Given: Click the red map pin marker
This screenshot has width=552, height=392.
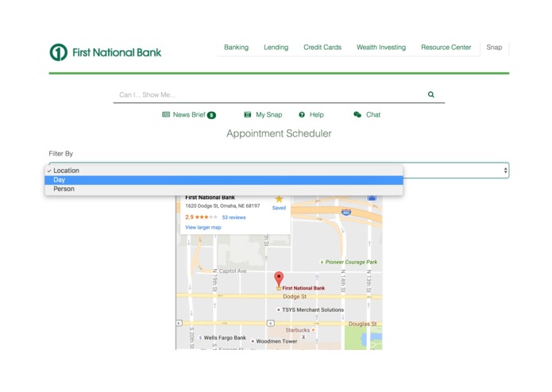Looking at the screenshot, I should tap(279, 279).
